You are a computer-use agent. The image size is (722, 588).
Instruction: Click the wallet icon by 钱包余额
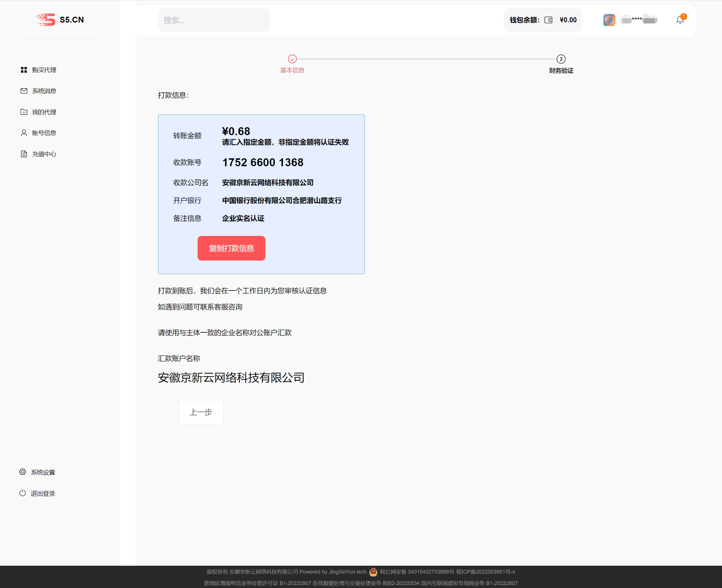(548, 20)
